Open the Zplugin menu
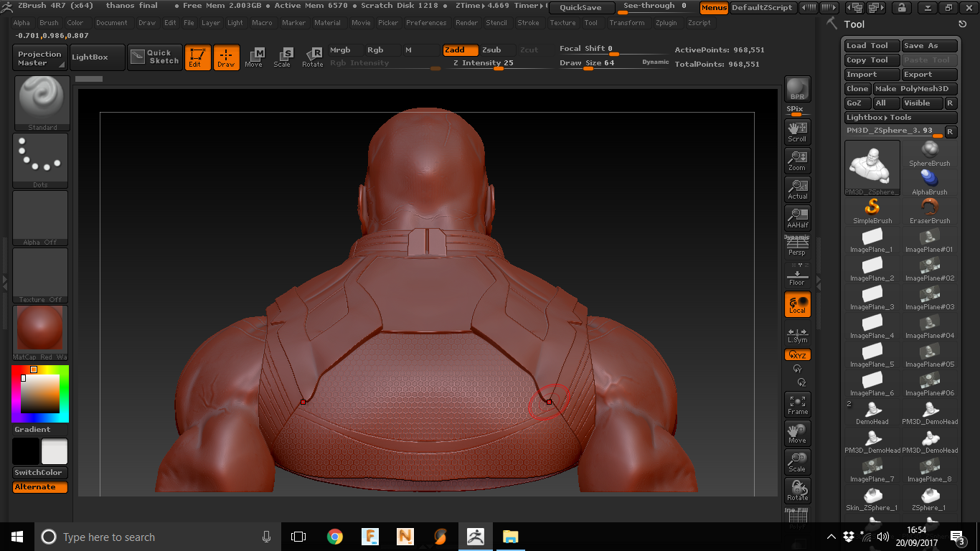Image resolution: width=980 pixels, height=551 pixels. (x=666, y=23)
